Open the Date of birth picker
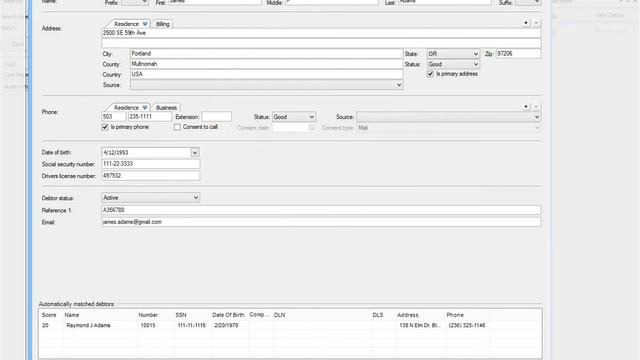 click(x=195, y=153)
